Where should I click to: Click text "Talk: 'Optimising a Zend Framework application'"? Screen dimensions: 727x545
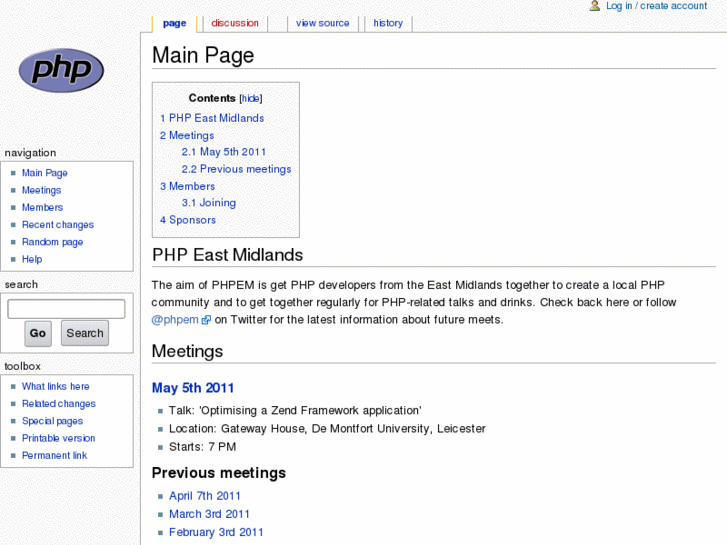(295, 411)
